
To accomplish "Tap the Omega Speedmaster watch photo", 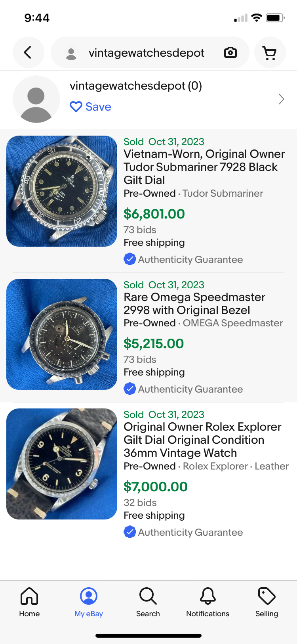I will (x=62, y=334).
